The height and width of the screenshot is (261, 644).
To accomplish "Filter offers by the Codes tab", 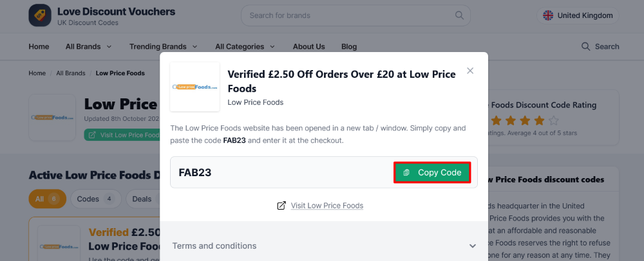I will point(95,199).
